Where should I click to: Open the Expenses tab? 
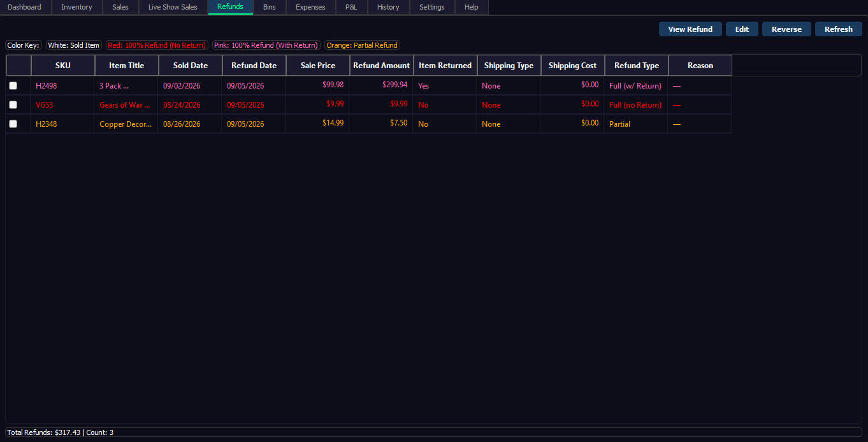310,7
